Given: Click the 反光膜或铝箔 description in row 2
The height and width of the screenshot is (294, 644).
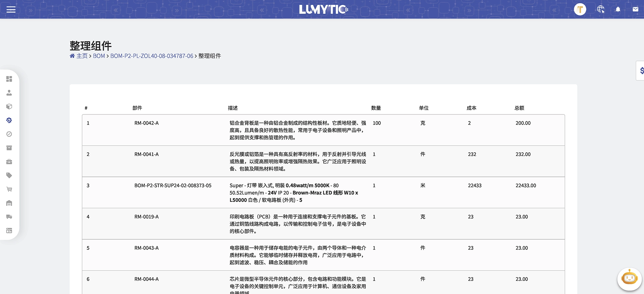Looking at the screenshot, I should click(x=298, y=161).
